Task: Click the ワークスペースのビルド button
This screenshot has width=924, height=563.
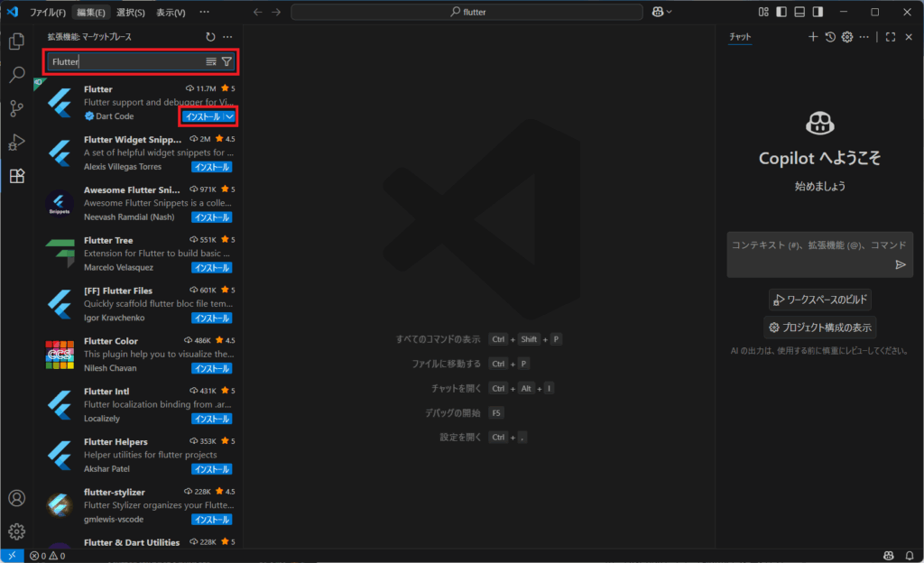Action: [x=820, y=300]
